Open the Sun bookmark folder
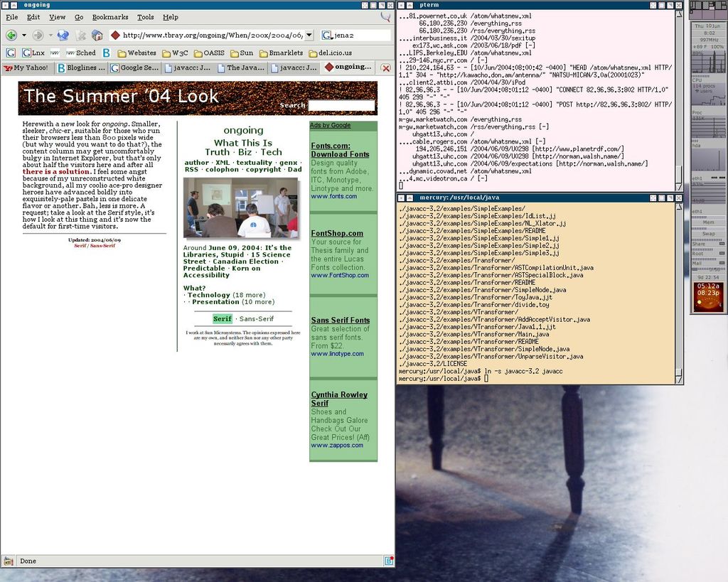The height and width of the screenshot is (582, 728). 242,53
